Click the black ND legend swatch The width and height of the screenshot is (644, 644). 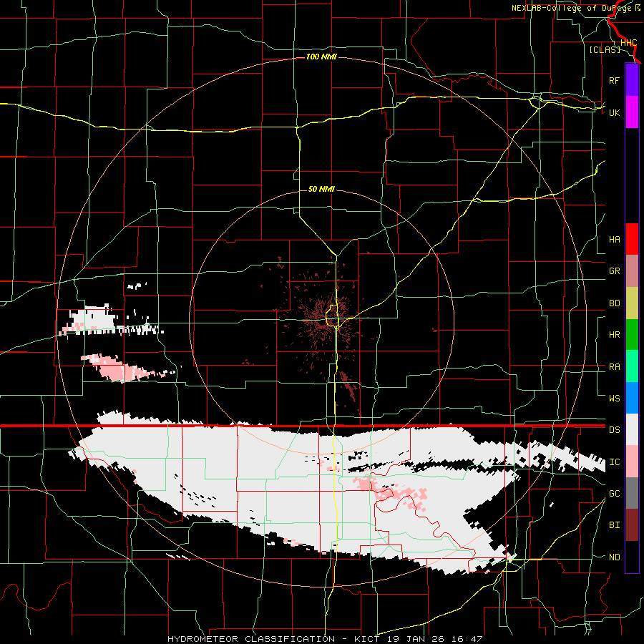click(x=632, y=557)
